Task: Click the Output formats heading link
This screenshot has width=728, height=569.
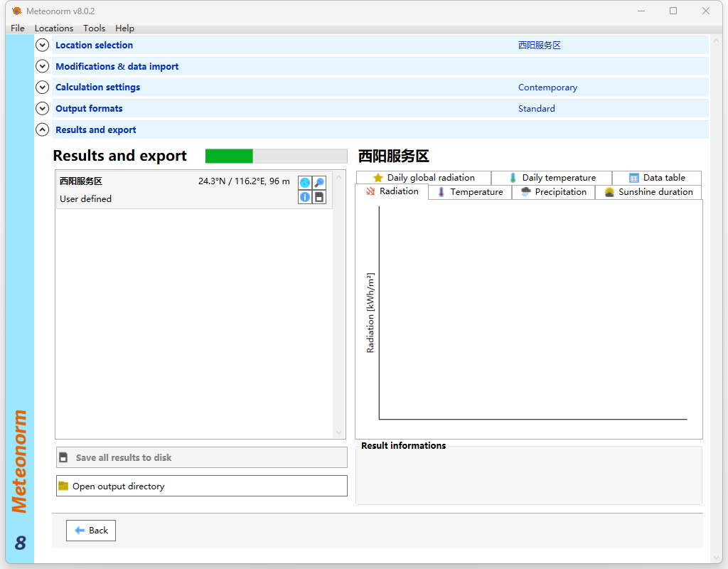Action: click(x=89, y=108)
